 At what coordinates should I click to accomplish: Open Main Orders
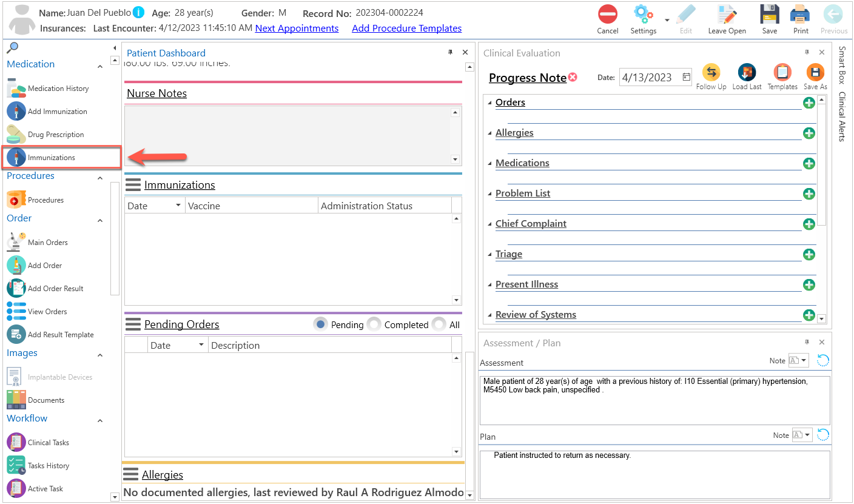pos(38,243)
